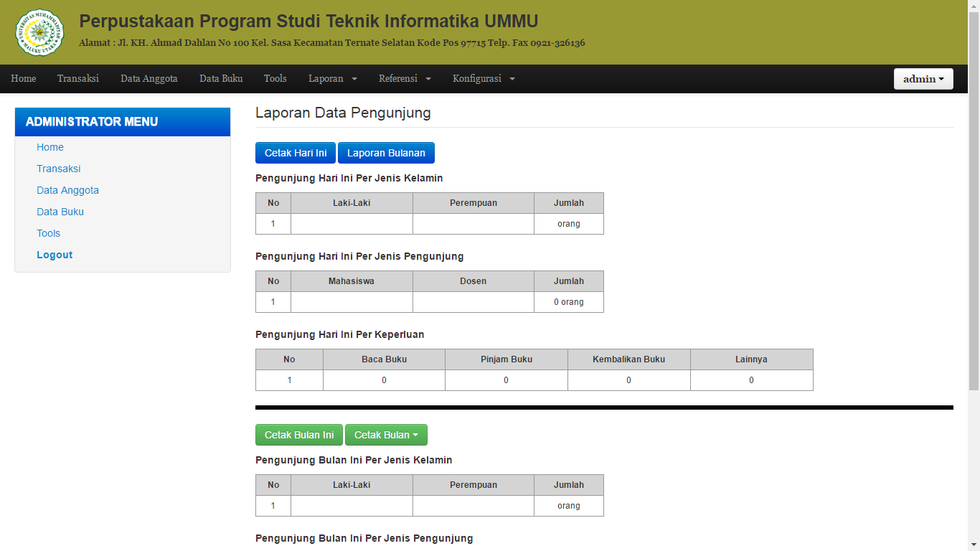The width and height of the screenshot is (980, 551).
Task: Click Home link in Administrator Menu sidebar
Action: 50,147
